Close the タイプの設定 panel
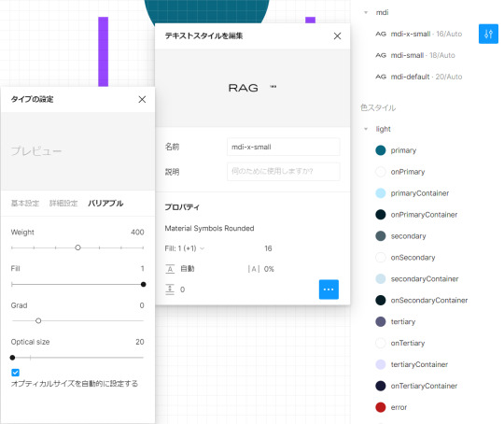 (142, 99)
